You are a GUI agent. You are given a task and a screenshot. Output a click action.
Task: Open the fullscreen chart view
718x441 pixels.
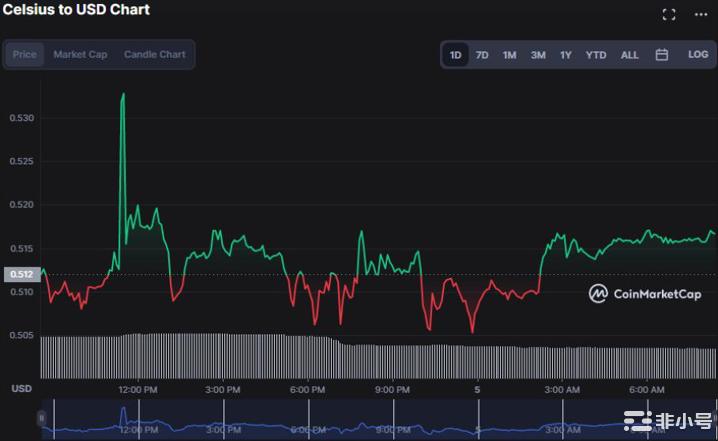(x=669, y=14)
